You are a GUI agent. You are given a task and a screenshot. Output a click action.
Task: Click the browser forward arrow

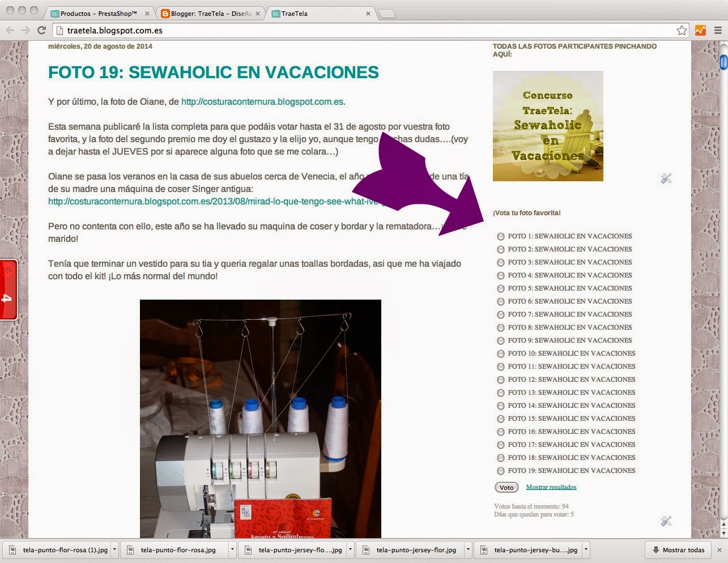[x=25, y=31]
